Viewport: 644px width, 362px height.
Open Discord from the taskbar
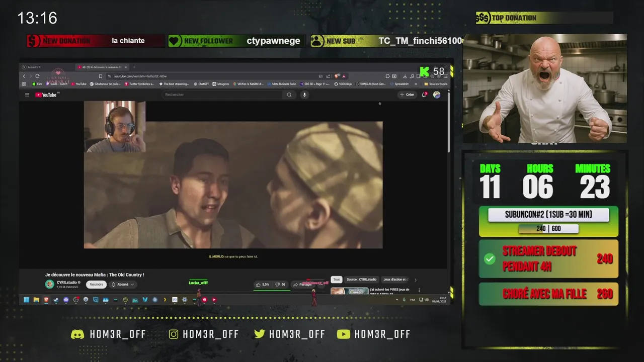pos(66,300)
